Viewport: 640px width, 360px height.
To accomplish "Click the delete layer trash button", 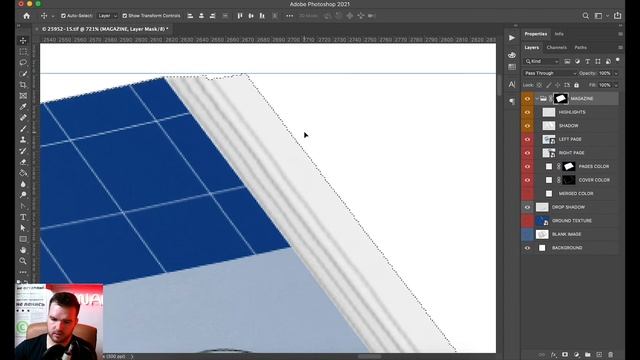I will (611, 355).
